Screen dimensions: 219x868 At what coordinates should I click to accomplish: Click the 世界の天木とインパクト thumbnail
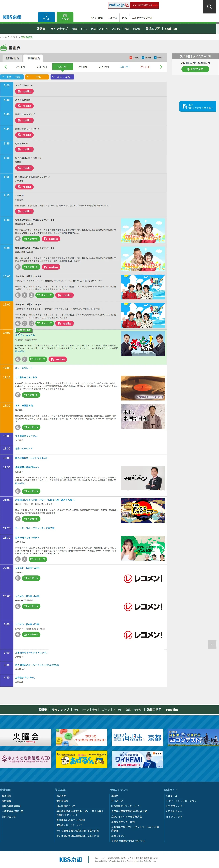[143, 549]
